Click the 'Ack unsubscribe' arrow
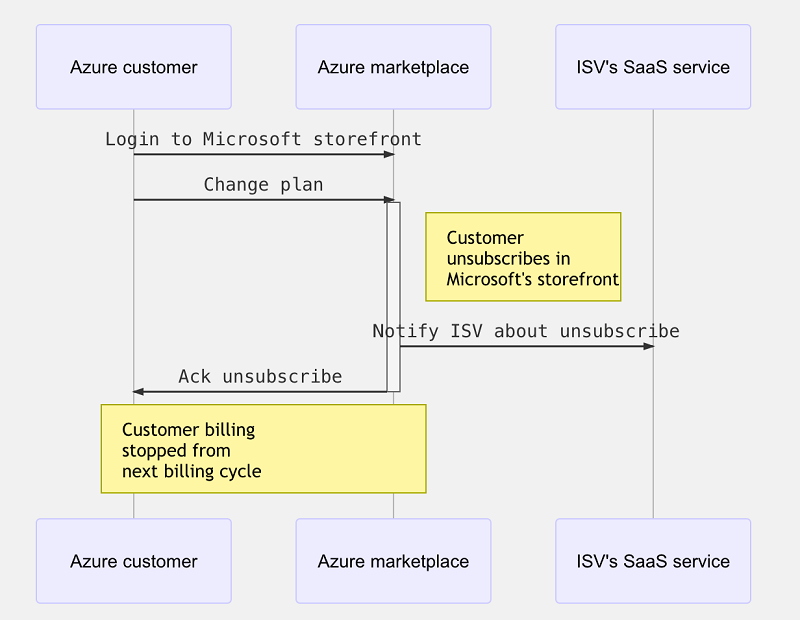The width and height of the screenshot is (800, 620). 260,392
